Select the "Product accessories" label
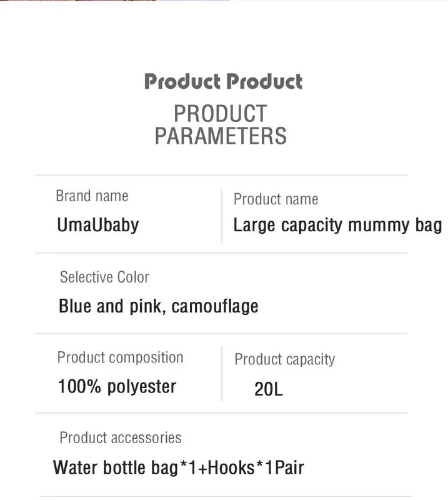Image resolution: width=448 pixels, height=500 pixels. click(121, 437)
